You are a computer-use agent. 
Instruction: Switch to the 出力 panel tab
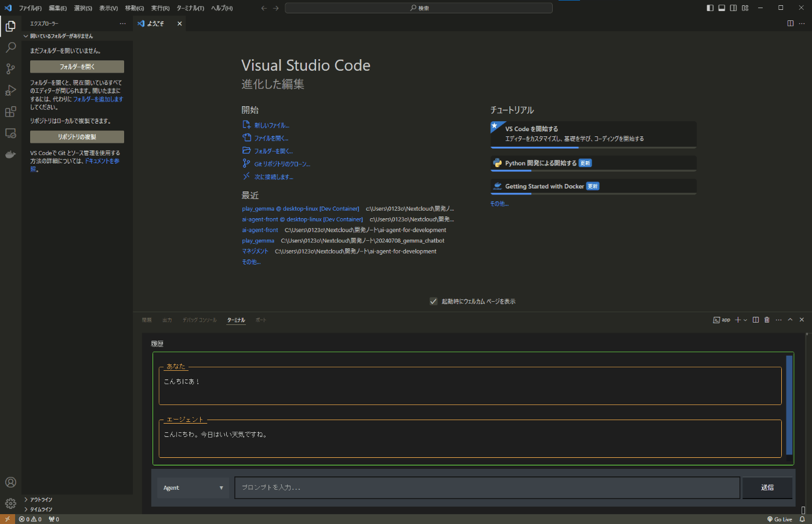click(x=167, y=320)
